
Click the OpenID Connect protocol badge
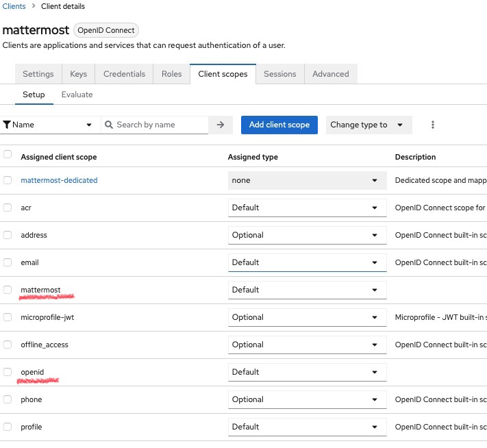(106, 30)
